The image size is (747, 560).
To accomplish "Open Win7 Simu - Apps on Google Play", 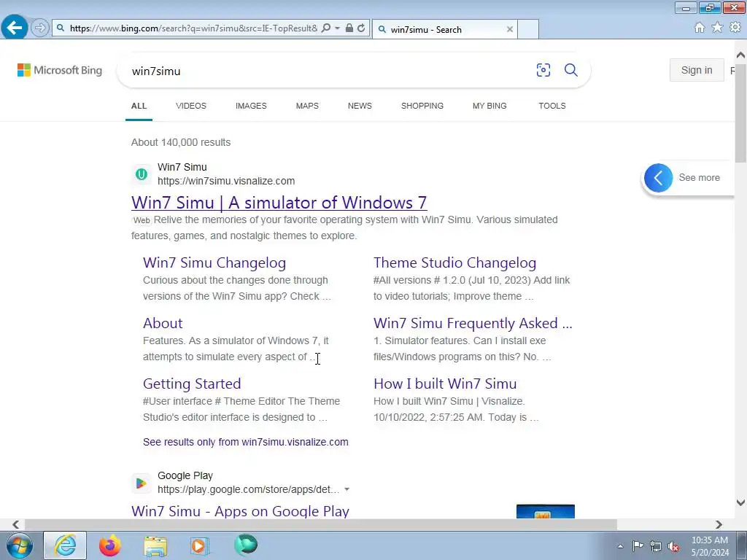I will click(241, 511).
